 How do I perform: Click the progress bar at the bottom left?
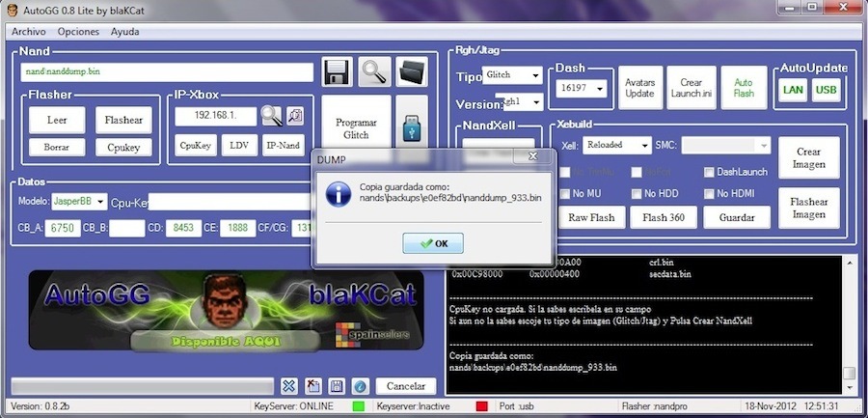coord(143,386)
